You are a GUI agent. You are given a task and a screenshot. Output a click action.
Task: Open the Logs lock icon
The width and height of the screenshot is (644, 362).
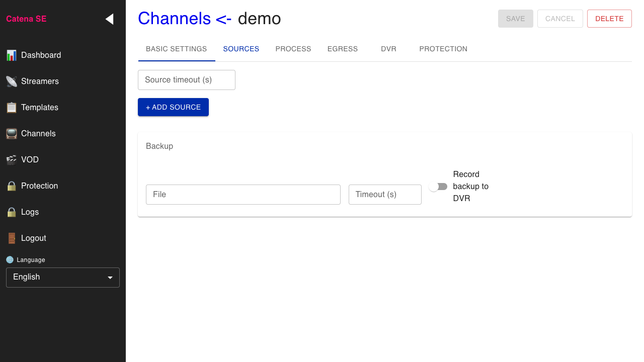pos(11,212)
